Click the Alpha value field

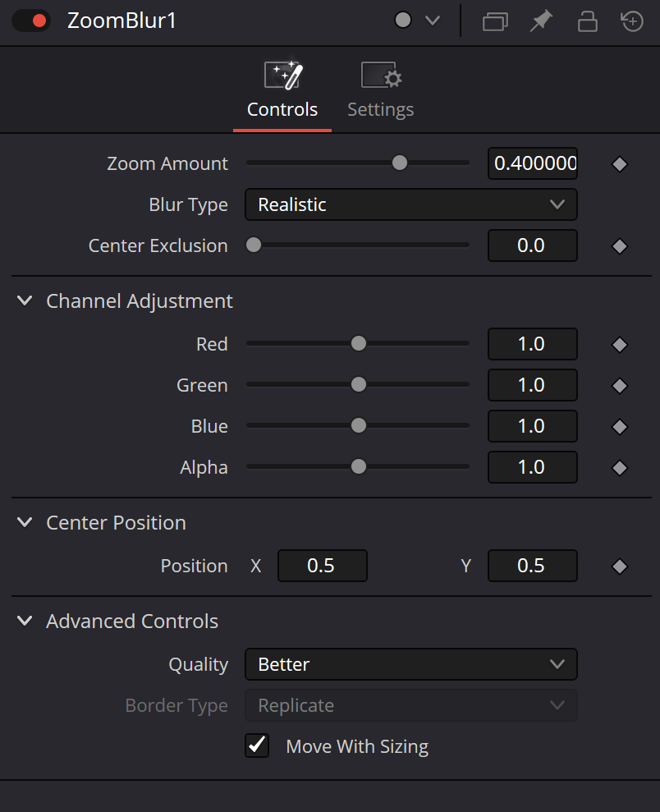coord(533,467)
